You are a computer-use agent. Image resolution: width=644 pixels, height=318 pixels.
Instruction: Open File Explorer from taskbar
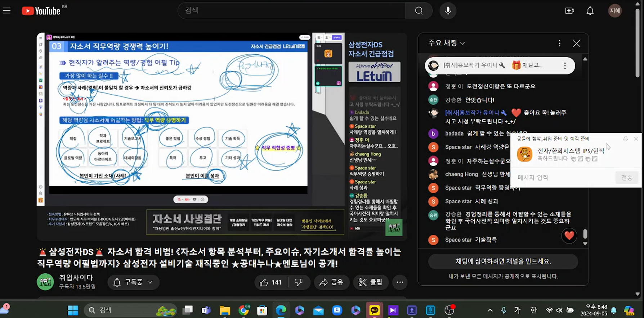(225, 310)
